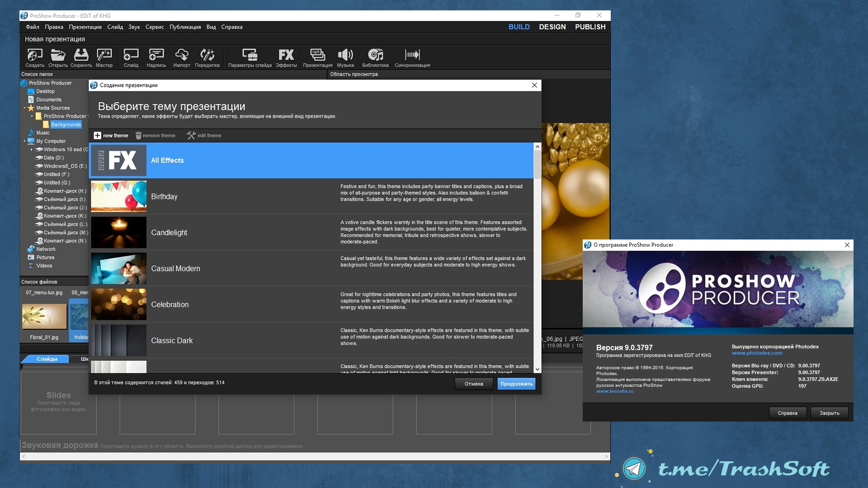Open the Правка menu
Image resolution: width=868 pixels, height=488 pixels.
pos(54,27)
